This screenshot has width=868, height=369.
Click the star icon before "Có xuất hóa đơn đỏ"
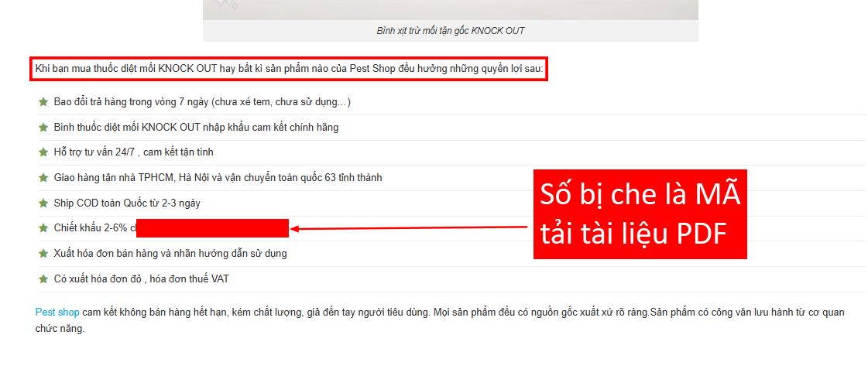(43, 278)
